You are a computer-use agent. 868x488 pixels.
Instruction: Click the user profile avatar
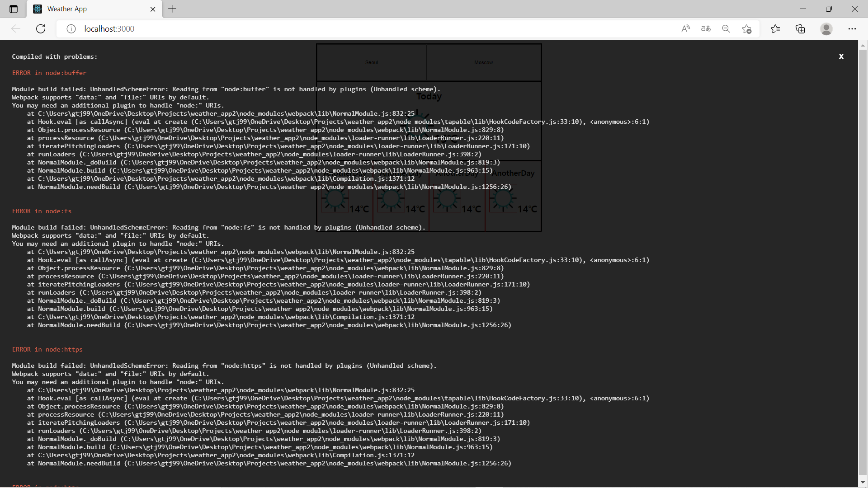(x=826, y=29)
